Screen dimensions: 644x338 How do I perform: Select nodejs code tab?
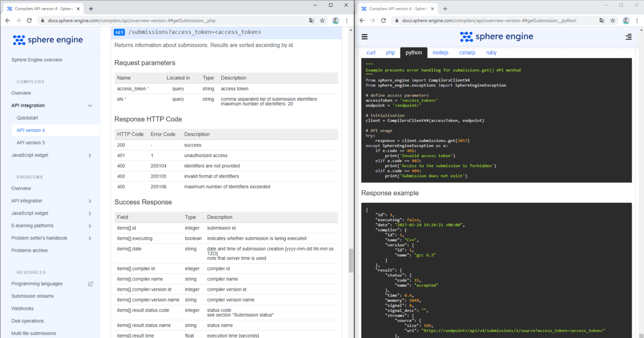pyautogui.click(x=440, y=53)
